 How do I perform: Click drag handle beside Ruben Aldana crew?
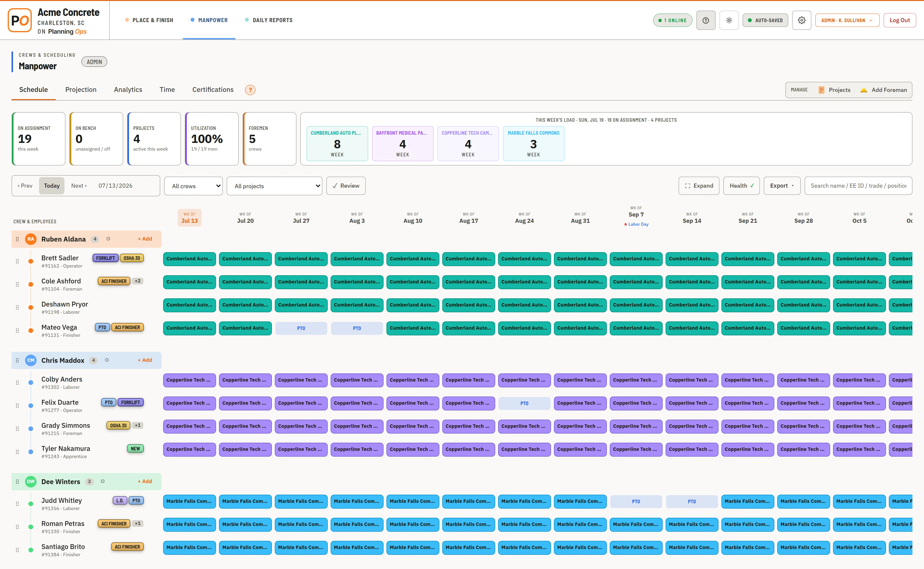point(17,239)
